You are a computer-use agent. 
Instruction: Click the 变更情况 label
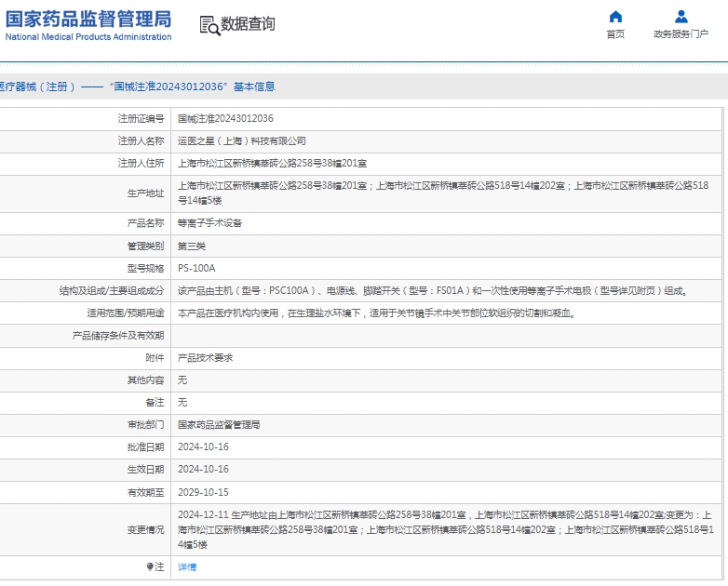click(x=146, y=529)
